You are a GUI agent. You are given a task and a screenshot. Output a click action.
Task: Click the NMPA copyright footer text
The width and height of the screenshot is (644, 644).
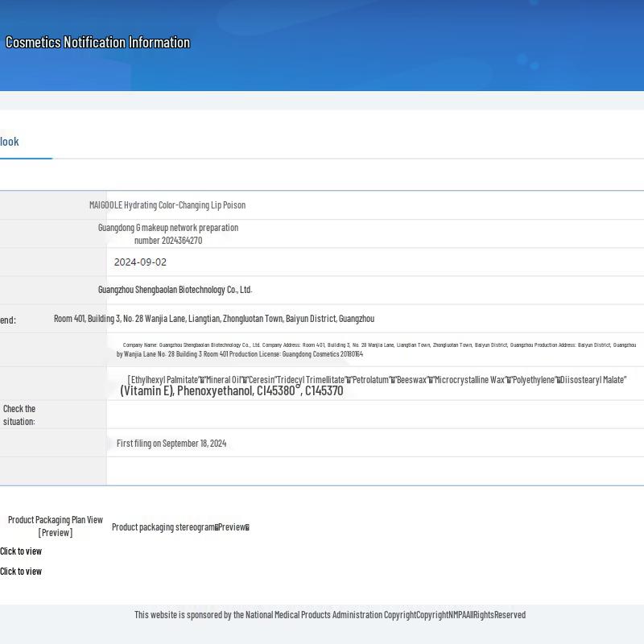pyautogui.click(x=329, y=615)
